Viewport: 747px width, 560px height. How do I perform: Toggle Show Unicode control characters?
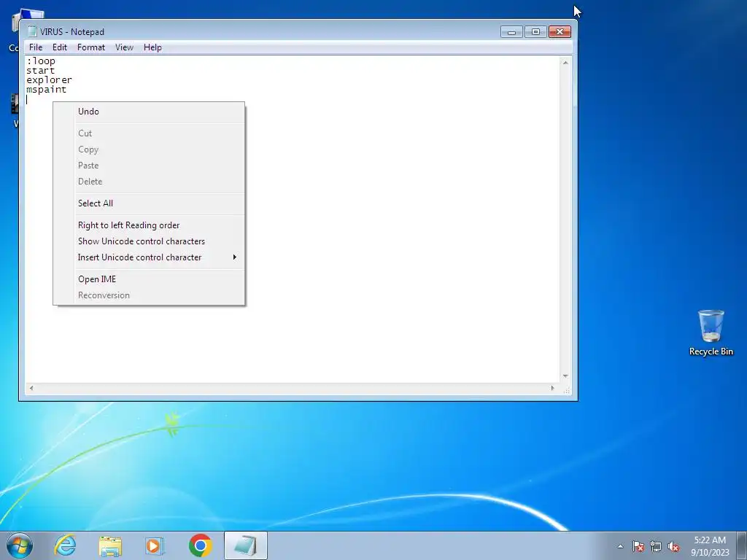(149, 241)
